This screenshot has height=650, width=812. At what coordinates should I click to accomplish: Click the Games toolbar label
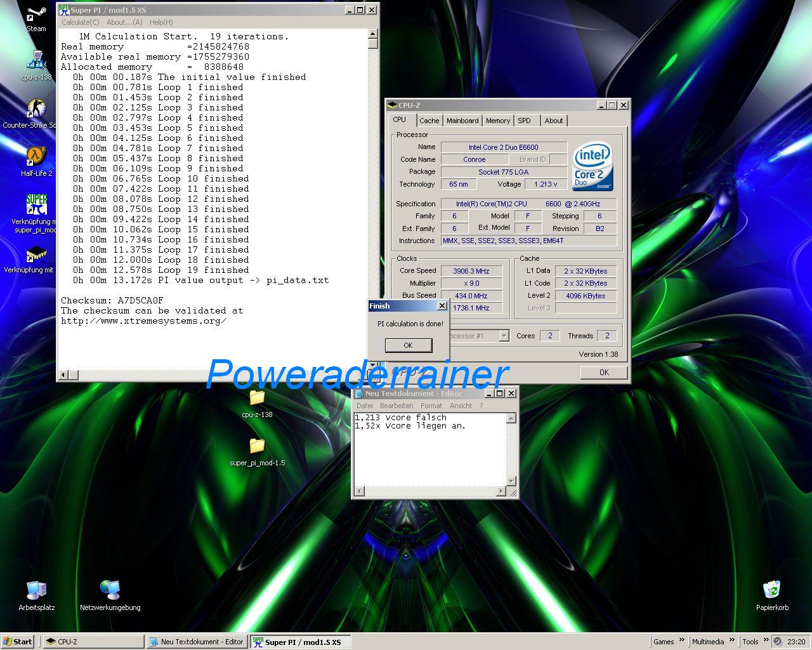(x=664, y=642)
